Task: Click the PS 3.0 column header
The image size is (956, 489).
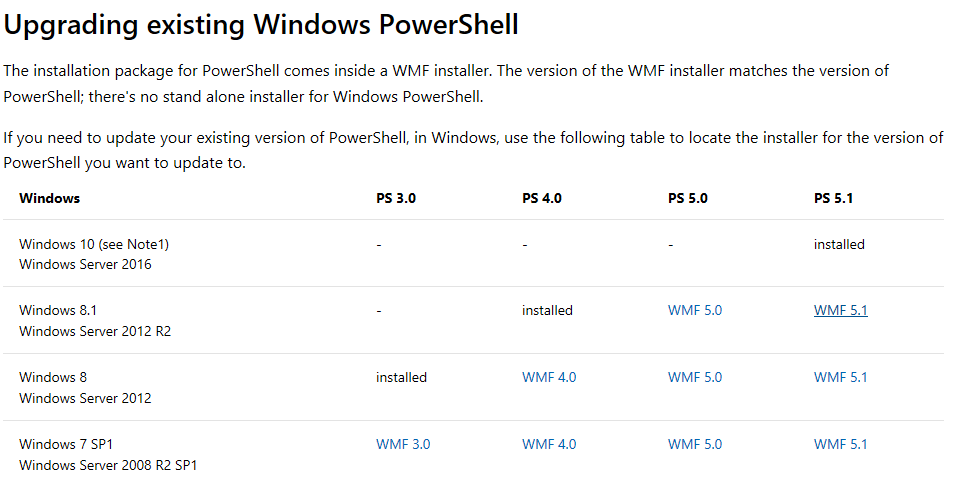Action: [396, 198]
